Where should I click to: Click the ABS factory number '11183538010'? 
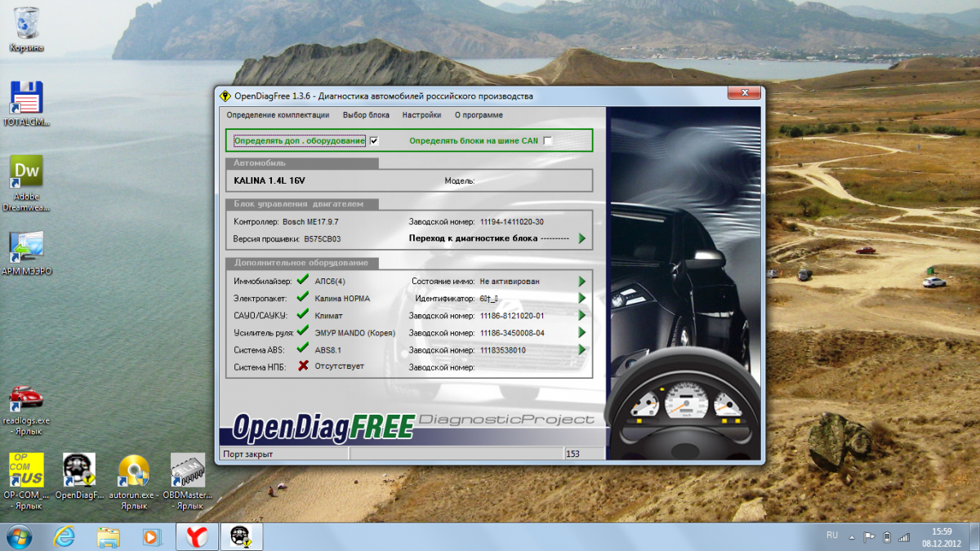503,349
